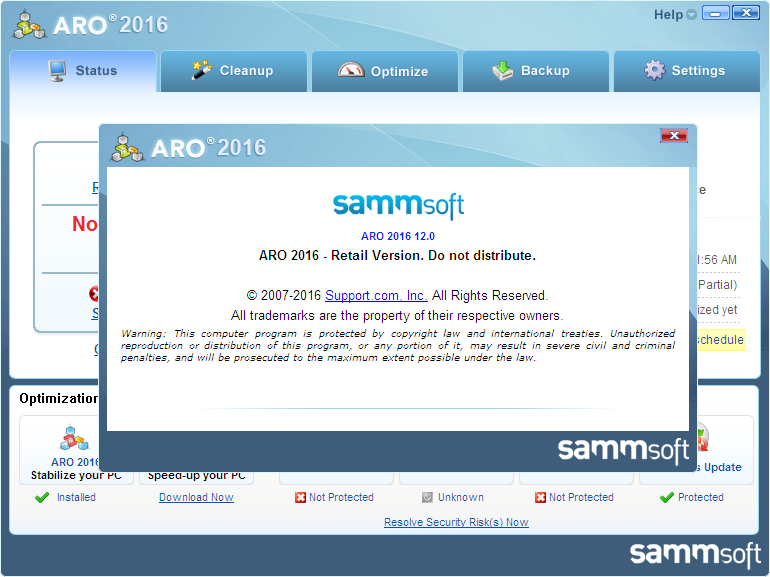
Task: Click the sammsoft logo in about dialog
Action: coord(398,205)
